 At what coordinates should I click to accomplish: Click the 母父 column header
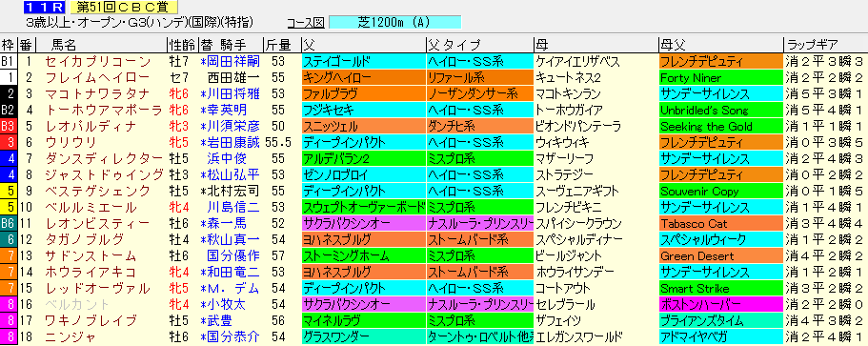[x=672, y=45]
